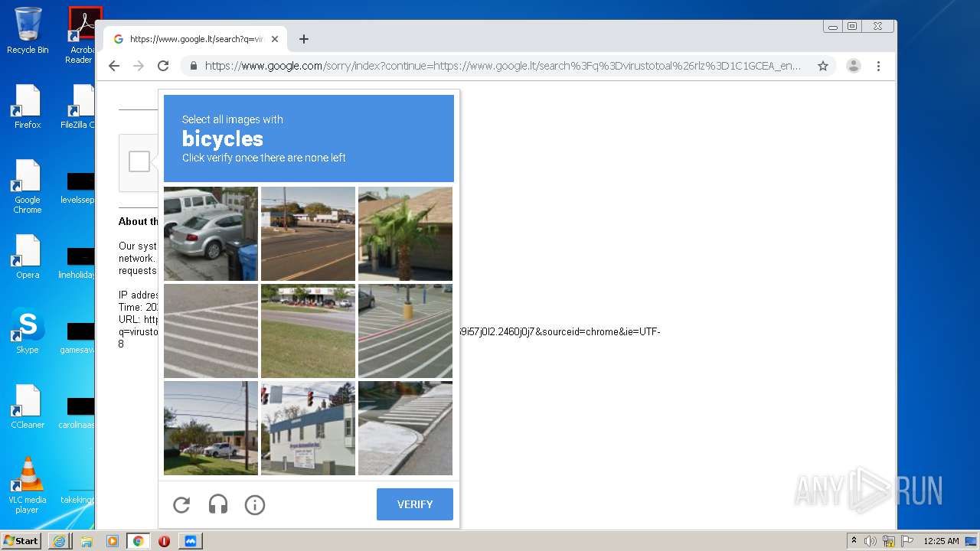Open Action Center flag tray icon
The width and height of the screenshot is (980, 551).
(x=906, y=541)
